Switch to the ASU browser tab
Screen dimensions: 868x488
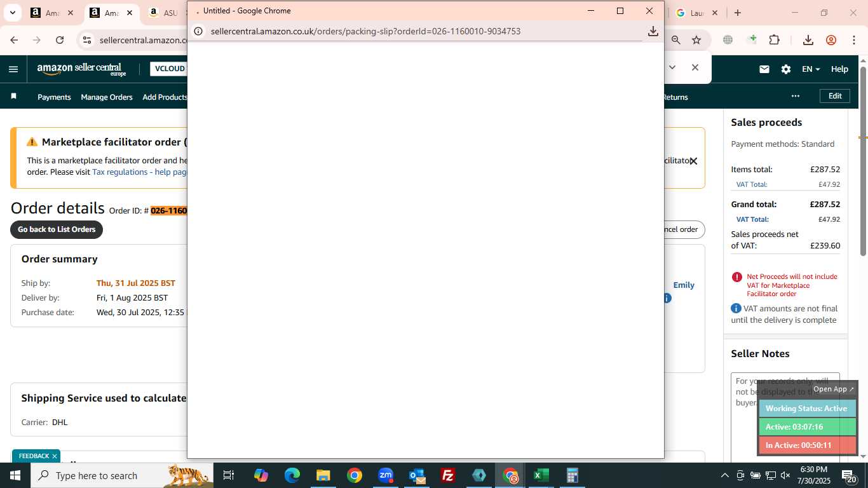pos(163,13)
